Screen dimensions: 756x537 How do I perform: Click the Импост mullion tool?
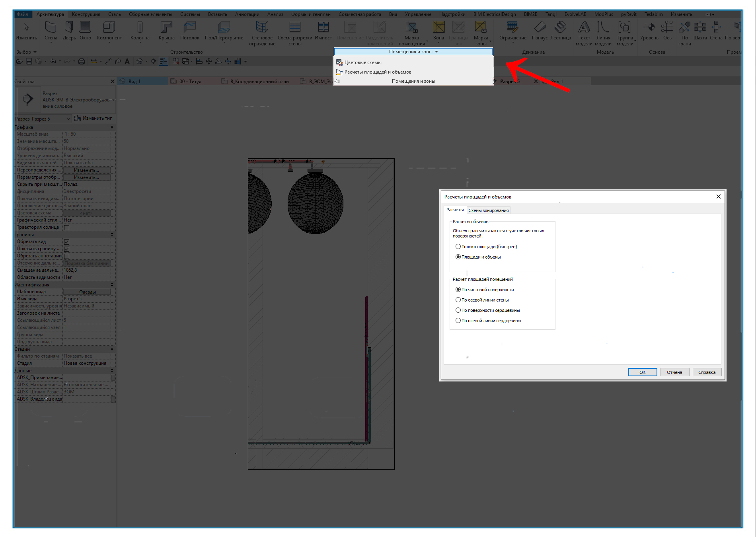pyautogui.click(x=323, y=31)
